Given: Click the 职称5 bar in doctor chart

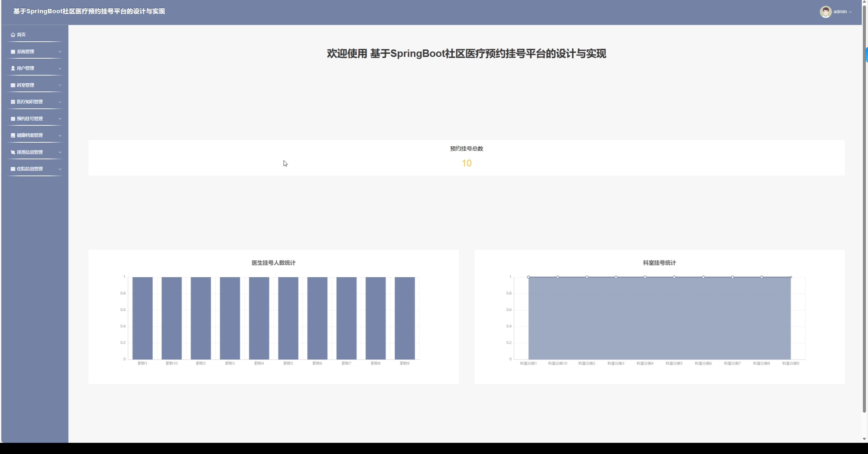Looking at the screenshot, I should 288,318.
